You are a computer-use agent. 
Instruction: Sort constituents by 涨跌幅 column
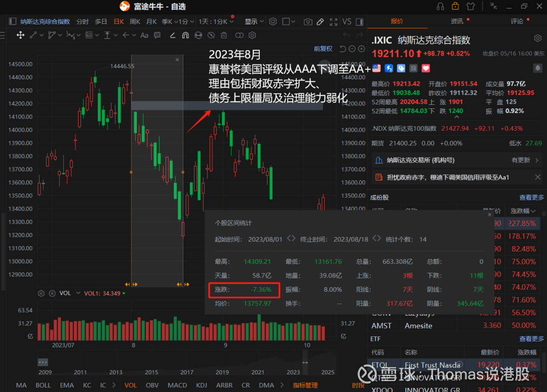[x=523, y=211]
